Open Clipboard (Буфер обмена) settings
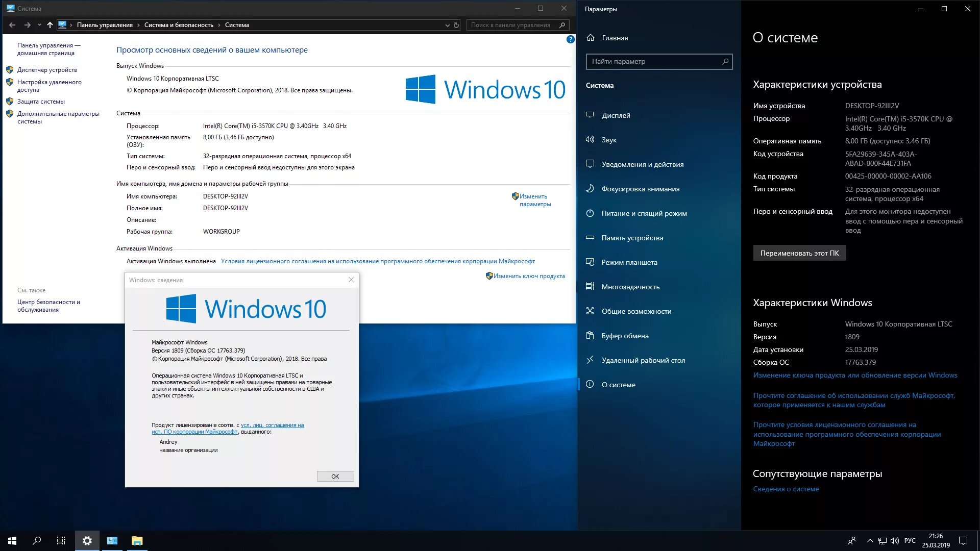 pos(625,336)
